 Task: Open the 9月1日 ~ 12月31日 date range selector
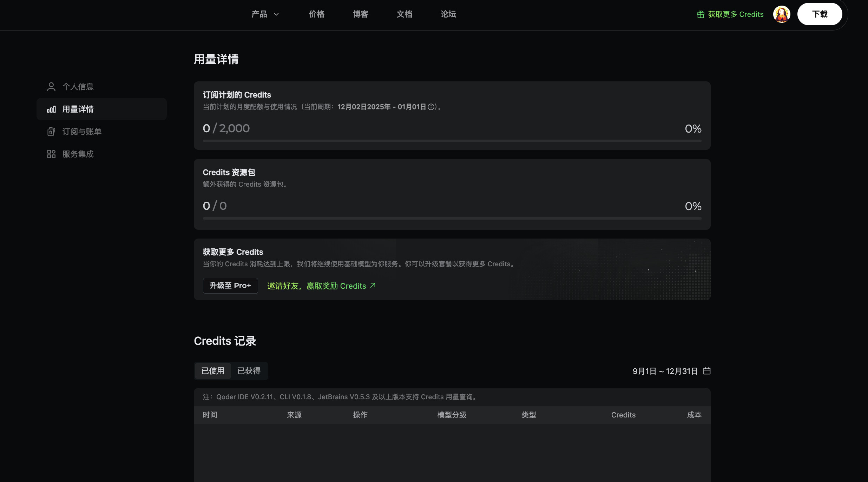(665, 371)
